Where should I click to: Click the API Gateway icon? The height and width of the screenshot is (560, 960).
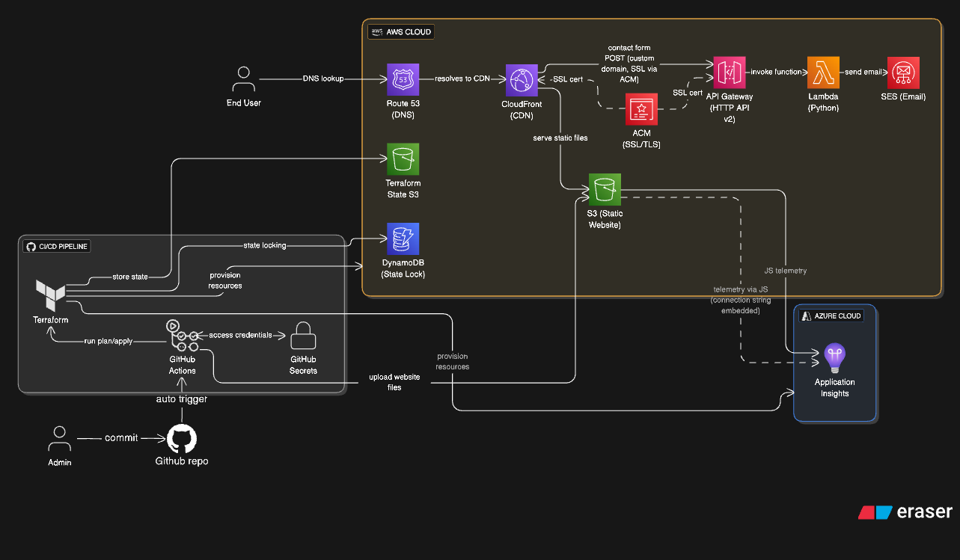tap(730, 73)
